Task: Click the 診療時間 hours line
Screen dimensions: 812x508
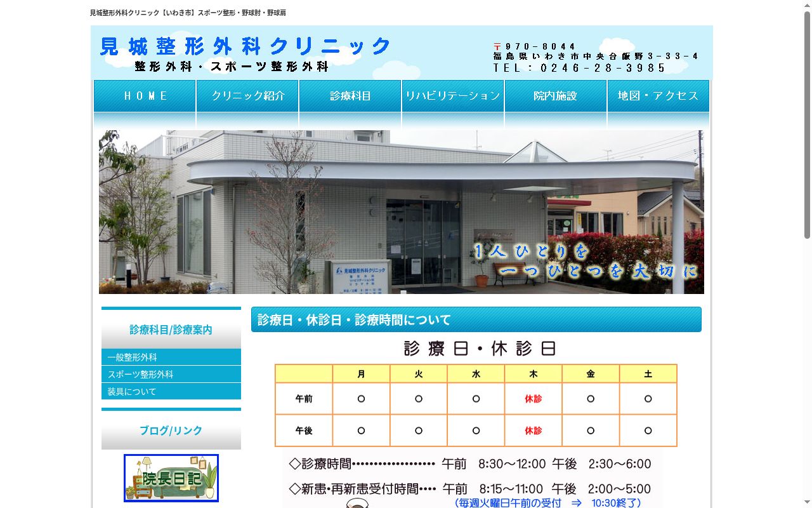Action: coord(470,464)
